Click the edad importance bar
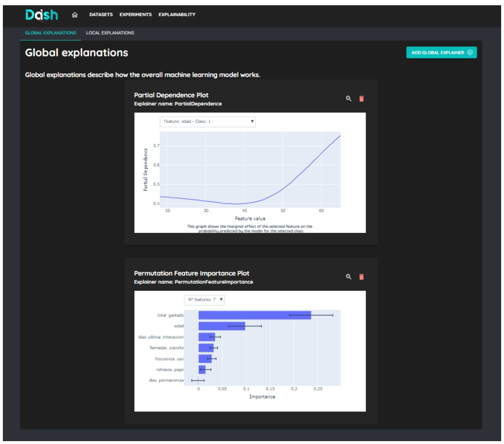Image resolution: width=504 pixels, height=444 pixels. click(221, 326)
